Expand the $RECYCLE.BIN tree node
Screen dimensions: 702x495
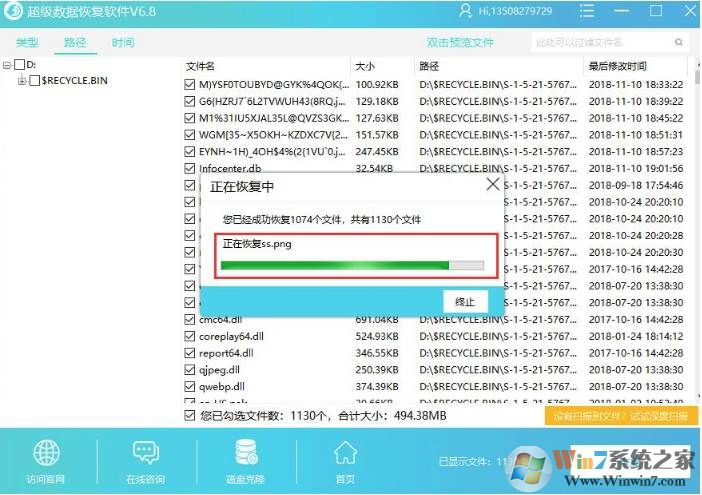21,81
